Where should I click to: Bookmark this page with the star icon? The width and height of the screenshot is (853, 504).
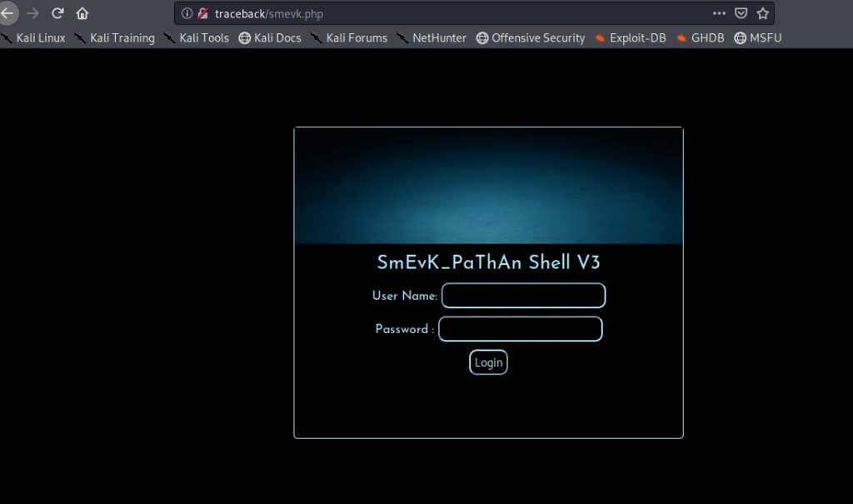(763, 13)
